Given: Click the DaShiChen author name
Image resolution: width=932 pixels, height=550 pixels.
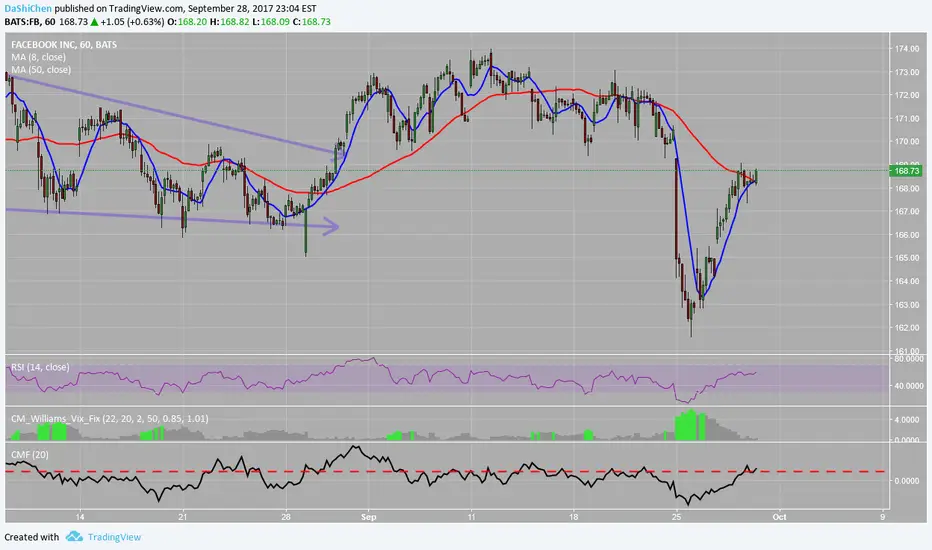Looking at the screenshot, I should coord(28,9).
